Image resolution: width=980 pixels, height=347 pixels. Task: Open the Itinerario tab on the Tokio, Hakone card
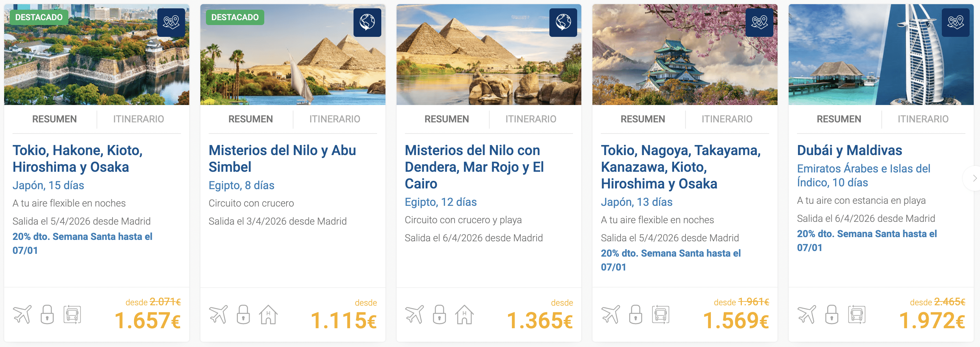click(x=139, y=119)
